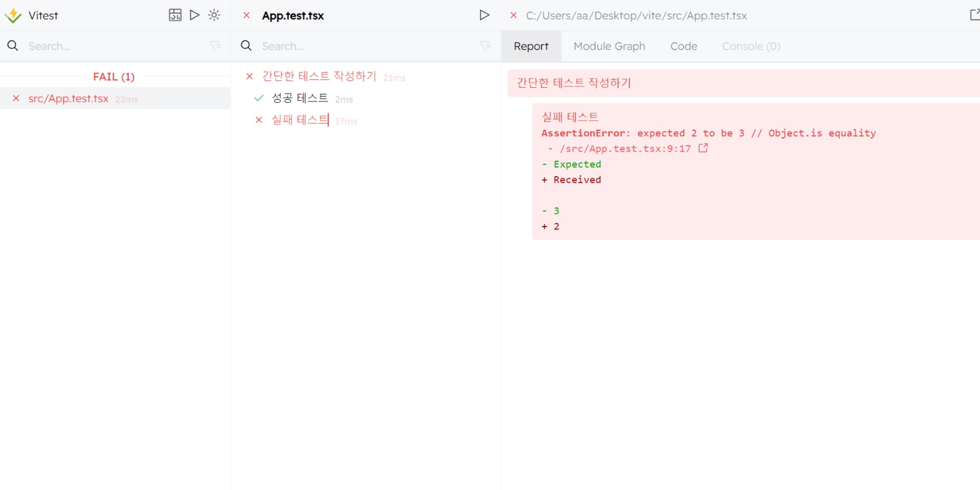The width and height of the screenshot is (980, 490).
Task: Toggle dark mode via the sun icon
Action: [214, 15]
